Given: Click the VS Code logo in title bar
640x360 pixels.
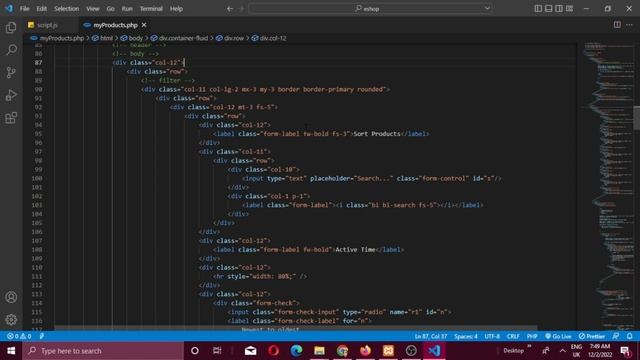Looking at the screenshot, I should tap(8, 8).
